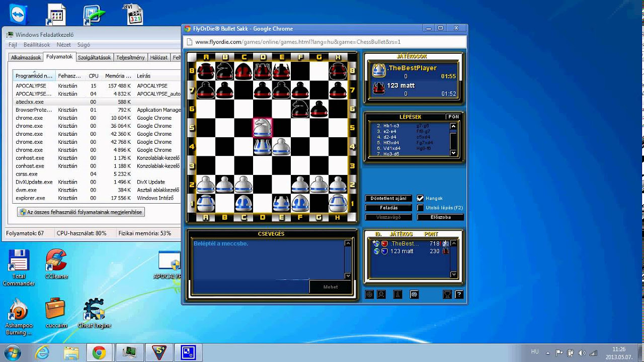Screen dimensions: 644x362
Task: Open Cheat Engine desktop shortcut
Action: pyautogui.click(x=94, y=313)
